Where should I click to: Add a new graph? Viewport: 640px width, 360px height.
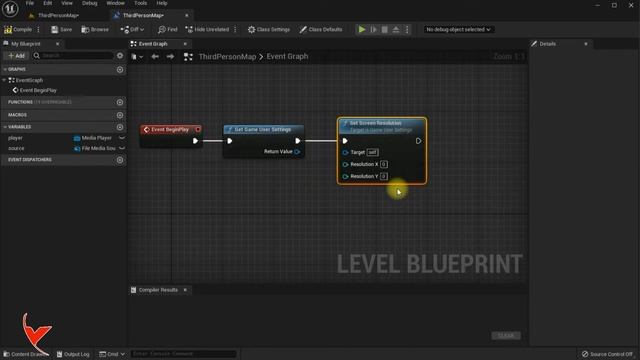pyautogui.click(x=120, y=70)
